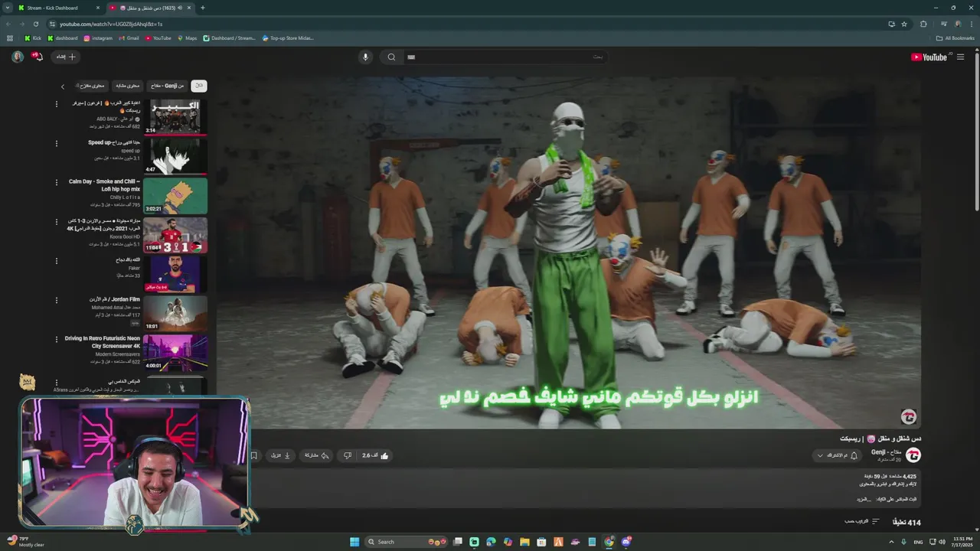Open a new browser tab
Image resolution: width=980 pixels, height=551 pixels.
tap(202, 8)
